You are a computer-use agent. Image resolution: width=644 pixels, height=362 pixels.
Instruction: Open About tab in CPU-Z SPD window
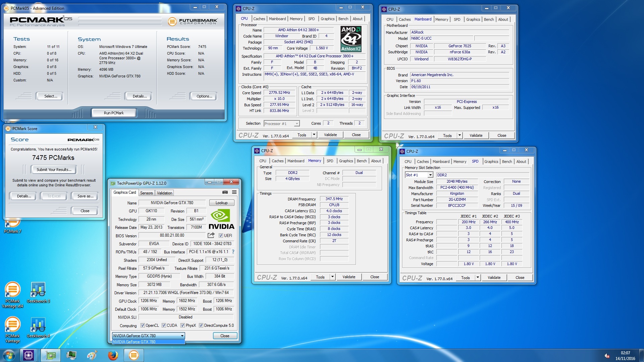point(521,162)
